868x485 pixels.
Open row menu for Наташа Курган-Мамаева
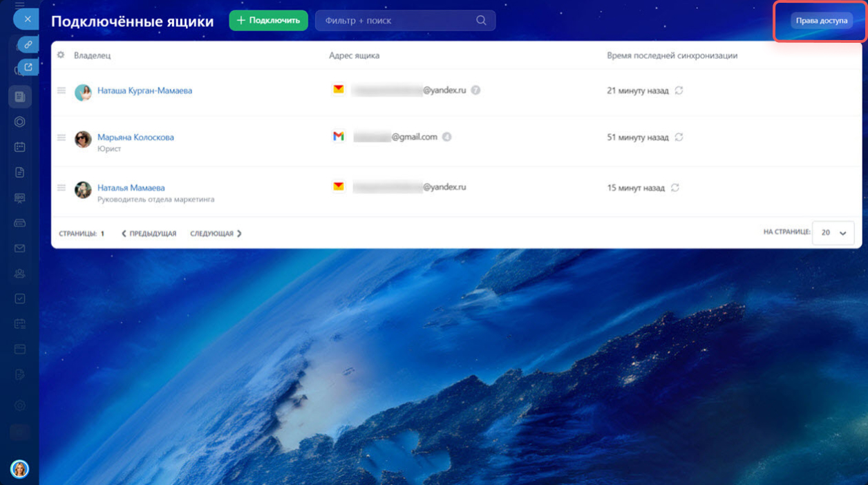[62, 91]
